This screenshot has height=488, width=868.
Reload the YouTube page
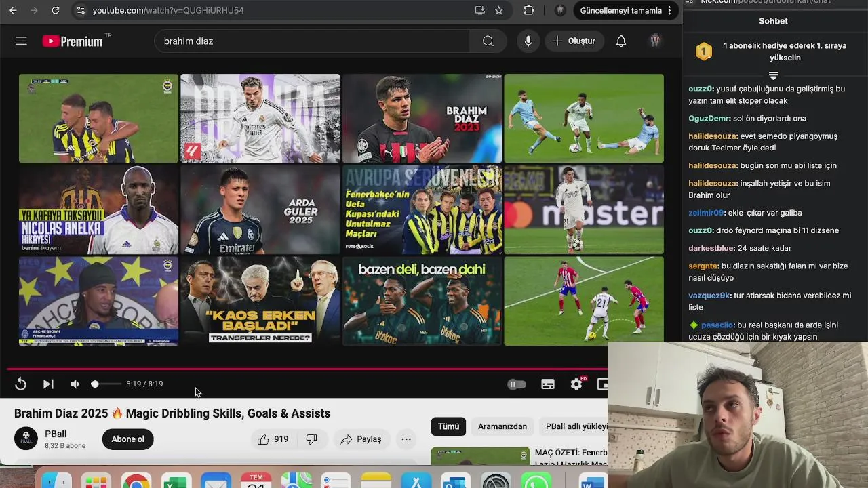pos(56,10)
